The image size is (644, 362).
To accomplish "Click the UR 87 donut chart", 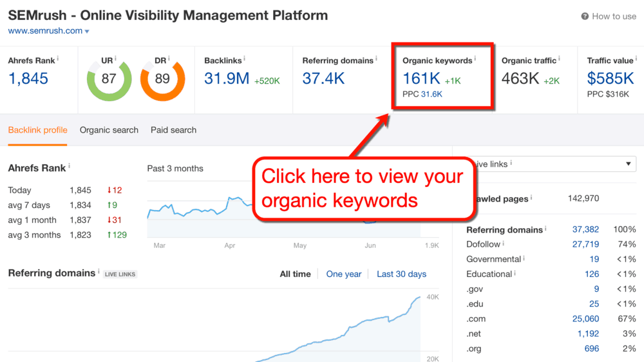I will click(109, 79).
